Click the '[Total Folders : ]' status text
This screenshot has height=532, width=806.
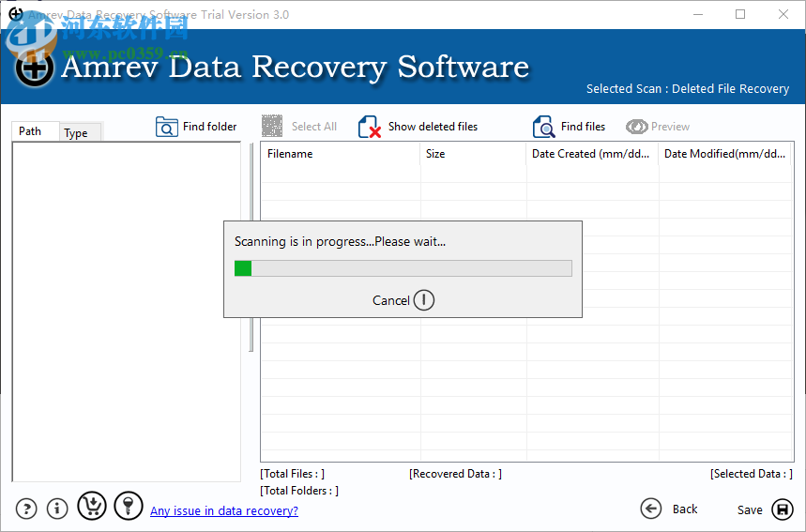[299, 491]
